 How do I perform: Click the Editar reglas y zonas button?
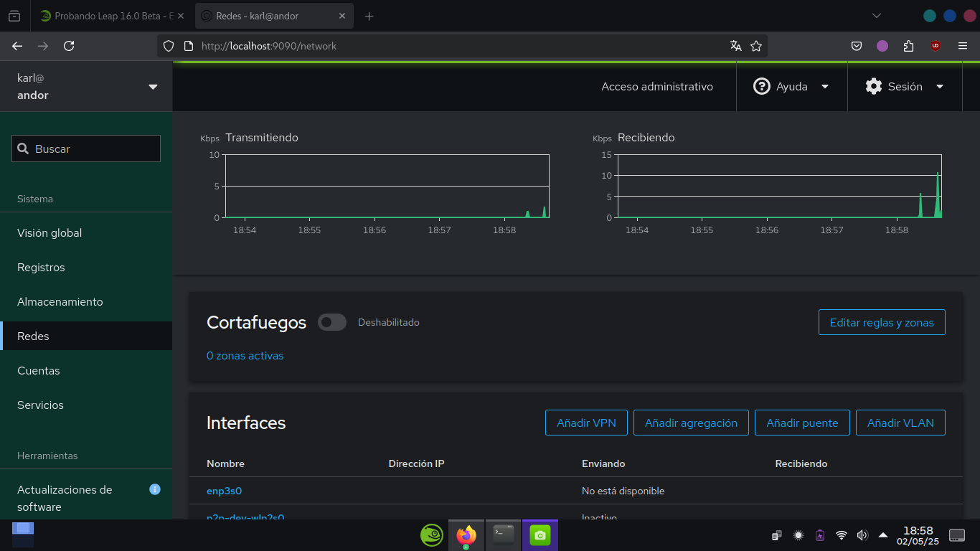pos(881,323)
